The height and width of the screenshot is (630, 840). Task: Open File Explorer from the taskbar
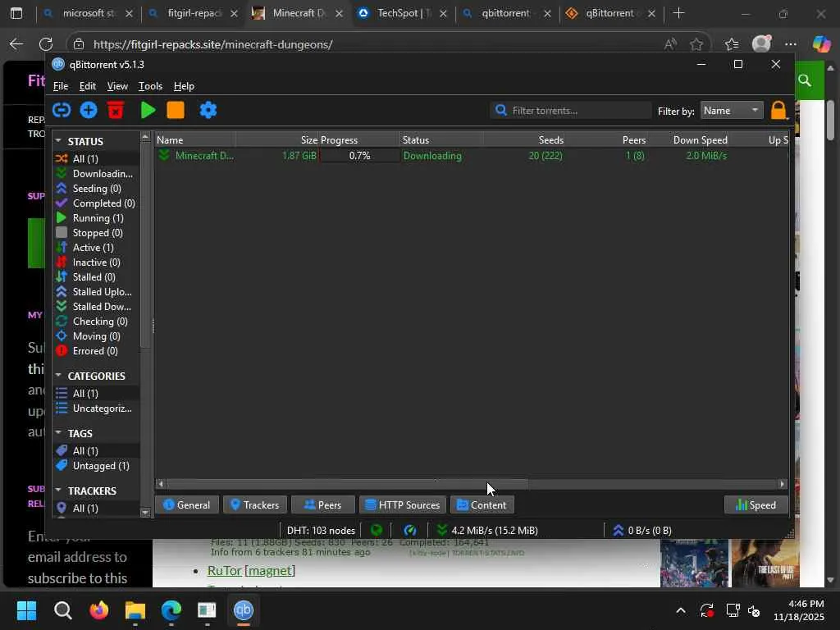pyautogui.click(x=135, y=610)
